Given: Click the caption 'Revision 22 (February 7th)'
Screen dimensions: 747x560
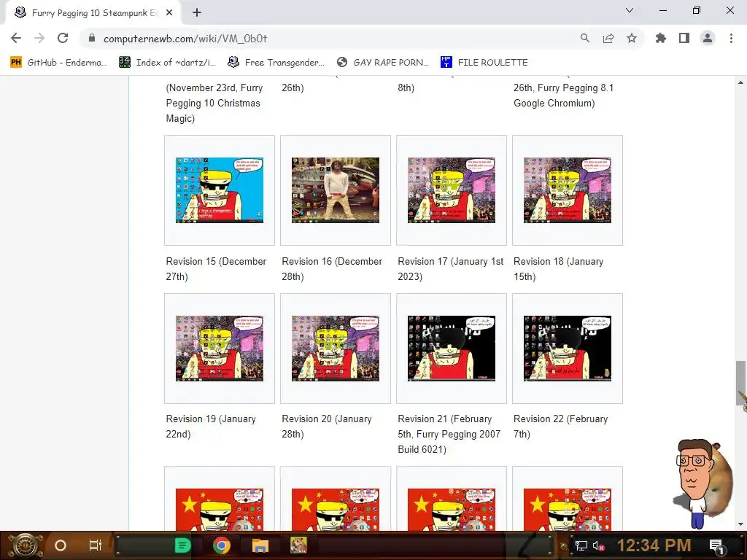Looking at the screenshot, I should tap(561, 426).
